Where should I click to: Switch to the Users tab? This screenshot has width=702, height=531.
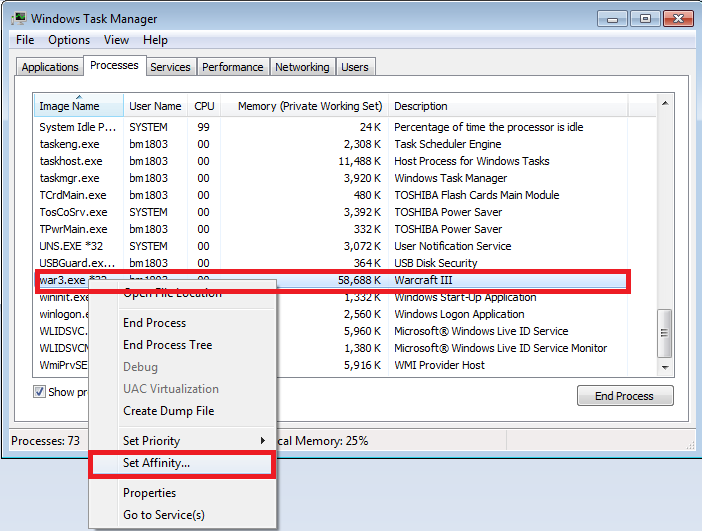click(355, 67)
